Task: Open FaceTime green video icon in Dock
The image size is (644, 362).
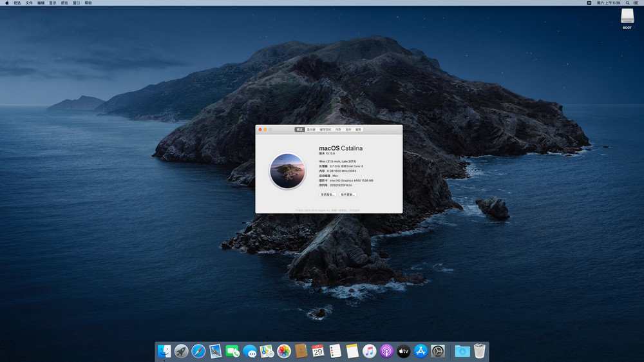Action: 232,351
